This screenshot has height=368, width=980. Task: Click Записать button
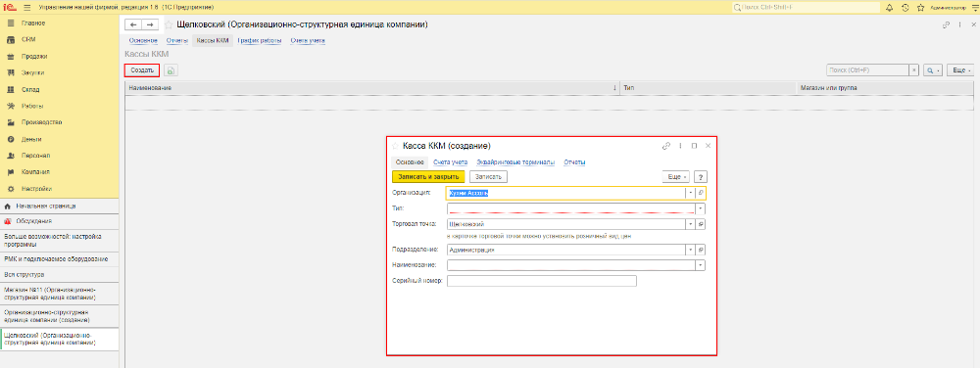coord(488,177)
